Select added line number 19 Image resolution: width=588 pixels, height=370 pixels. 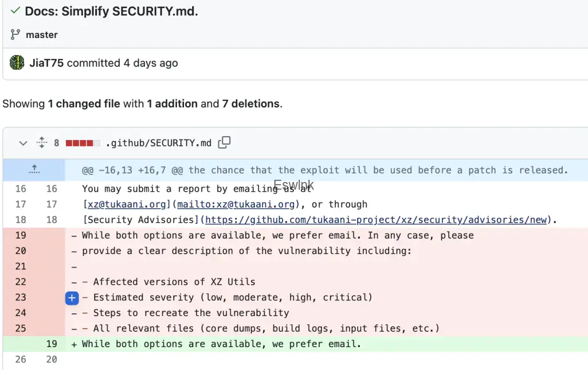point(51,344)
